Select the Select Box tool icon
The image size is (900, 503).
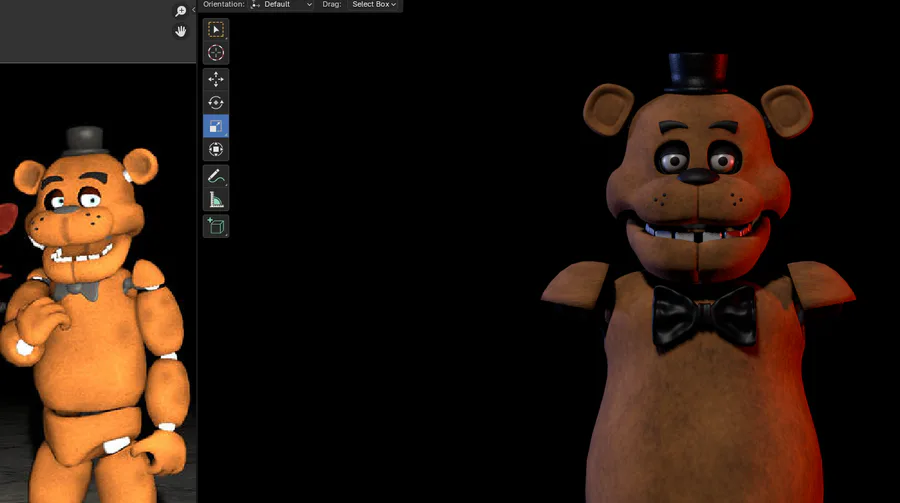(x=216, y=29)
